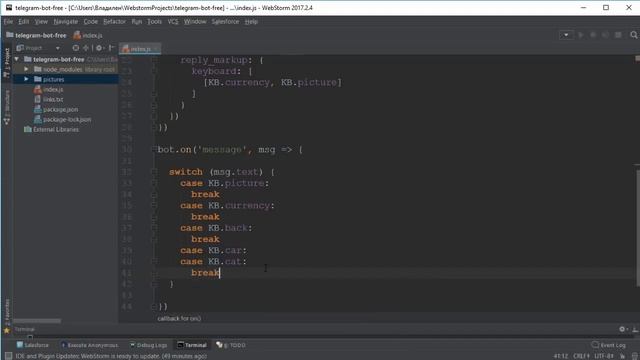640x360 pixels.
Task: Toggle the Favorites side tool tab
Action: pyautogui.click(x=7, y=316)
